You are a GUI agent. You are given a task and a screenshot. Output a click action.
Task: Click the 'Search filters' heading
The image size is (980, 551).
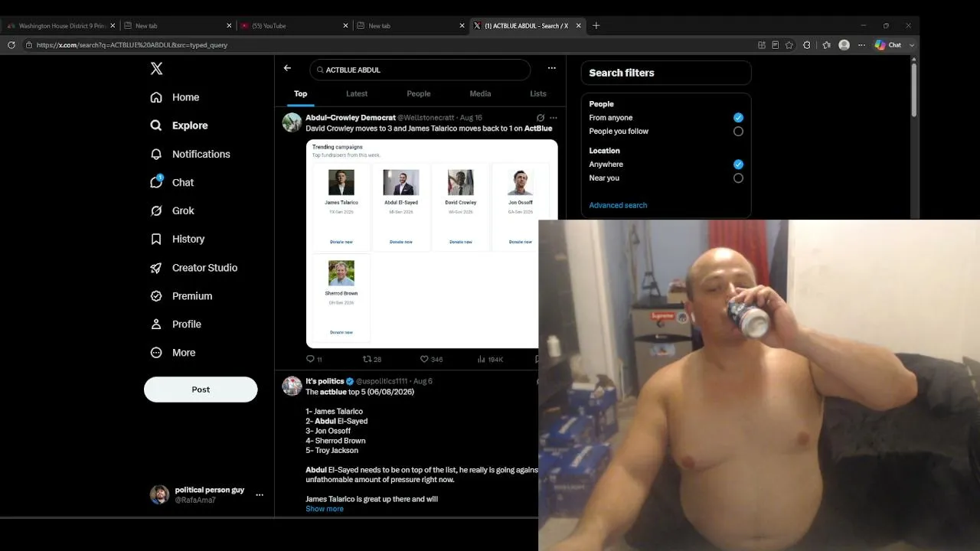click(622, 73)
